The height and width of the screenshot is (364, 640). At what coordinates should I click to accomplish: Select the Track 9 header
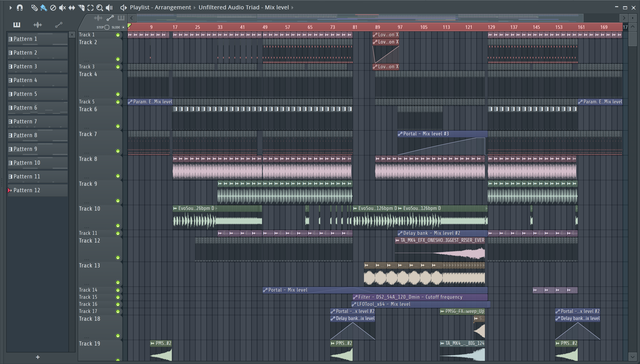100,192
